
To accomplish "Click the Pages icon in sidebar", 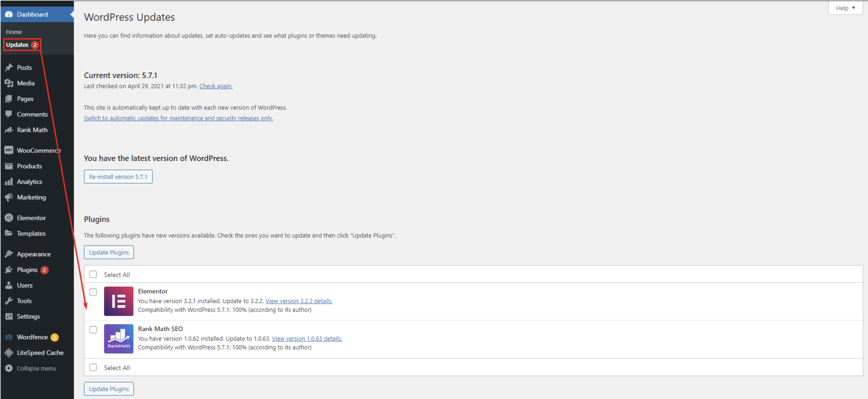I will pos(9,99).
